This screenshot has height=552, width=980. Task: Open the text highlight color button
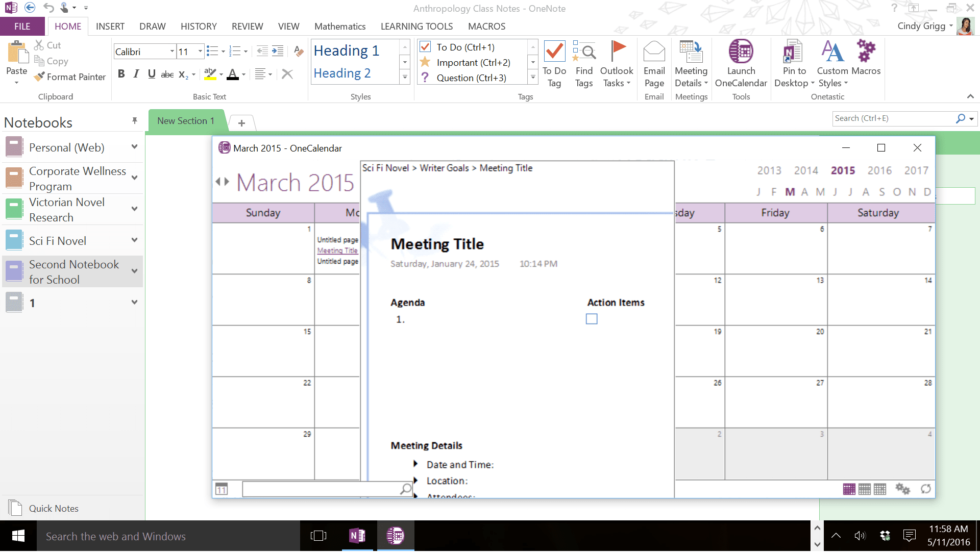point(210,74)
